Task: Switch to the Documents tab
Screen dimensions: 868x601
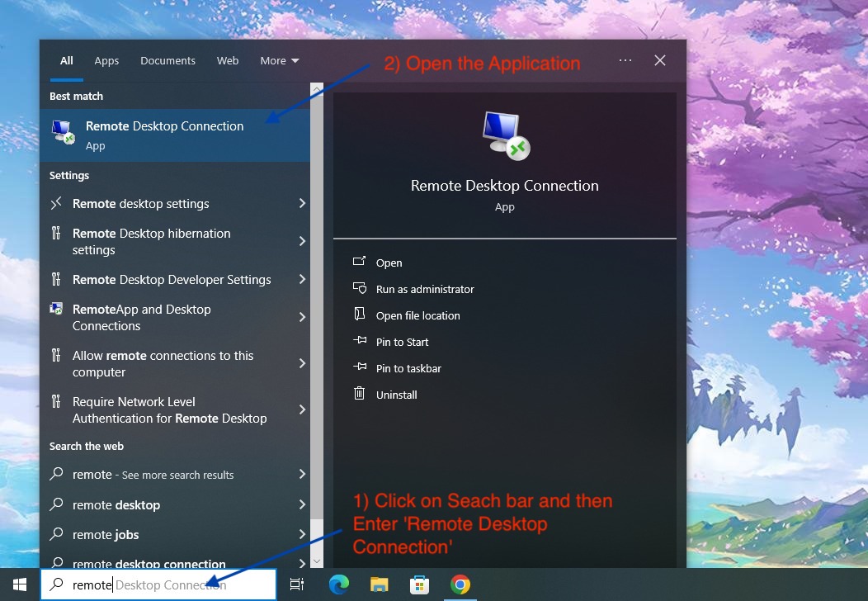Action: point(167,60)
